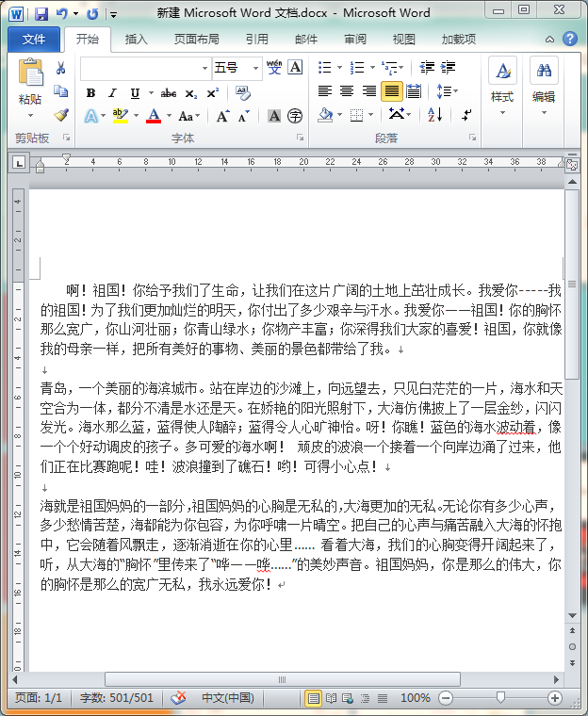Click the Phonetic Guide wén icon
This screenshot has width=588, height=716.
pos(274,68)
